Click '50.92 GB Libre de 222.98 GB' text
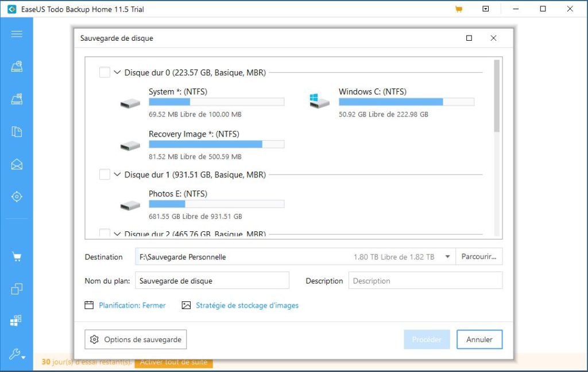Viewport: 588px width, 372px height. [383, 114]
